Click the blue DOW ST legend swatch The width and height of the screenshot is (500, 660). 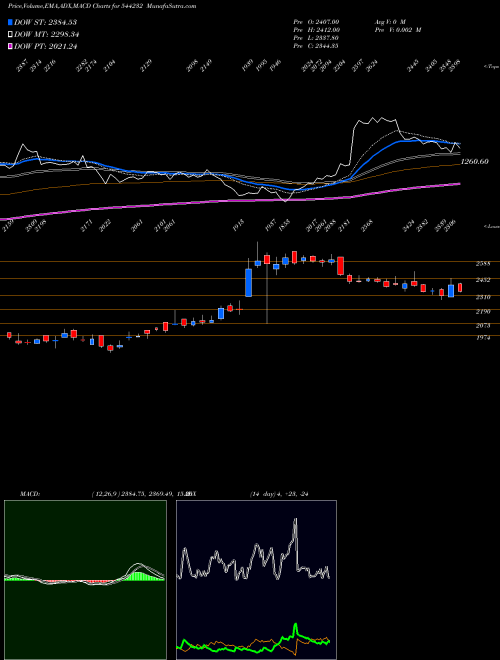pyautogui.click(x=10, y=22)
